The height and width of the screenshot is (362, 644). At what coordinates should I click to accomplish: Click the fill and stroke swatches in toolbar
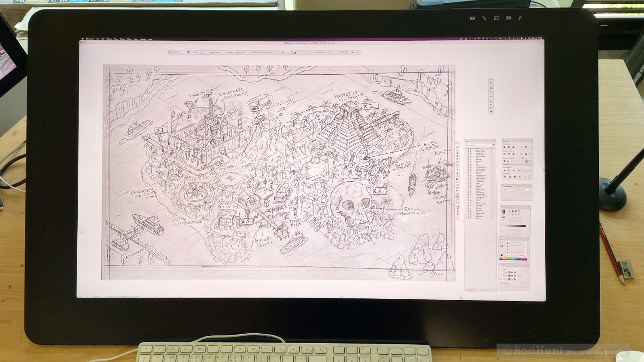(x=457, y=206)
